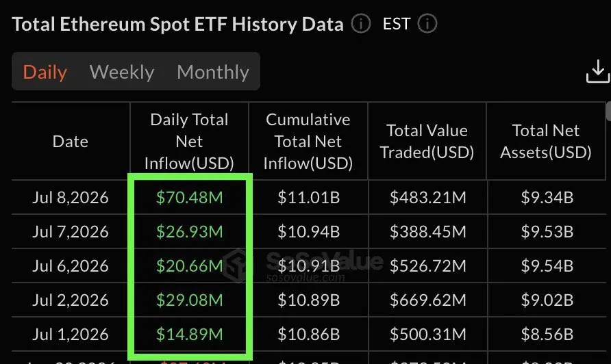Click the $70.48M net inflow value
Screen dimensions: 611x364
[189, 197]
